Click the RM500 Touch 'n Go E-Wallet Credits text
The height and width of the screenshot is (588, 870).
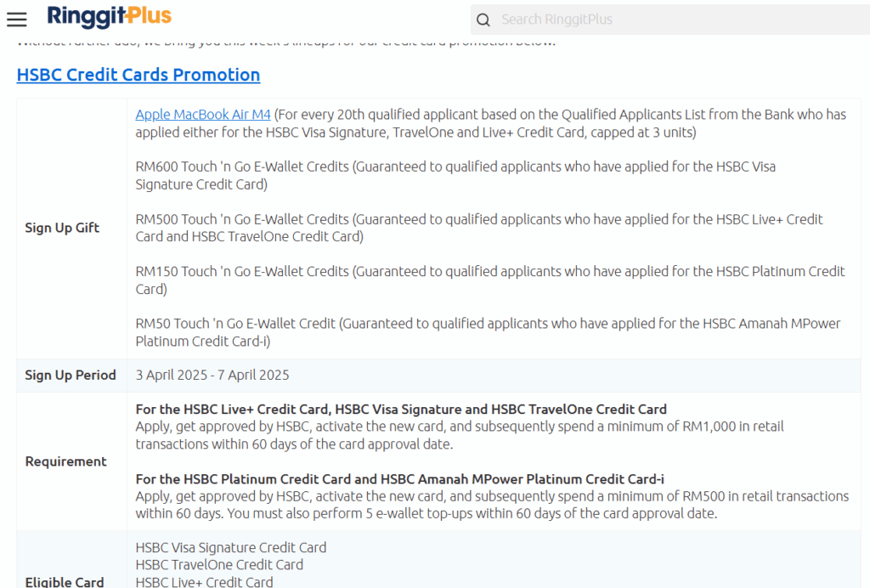point(242,219)
